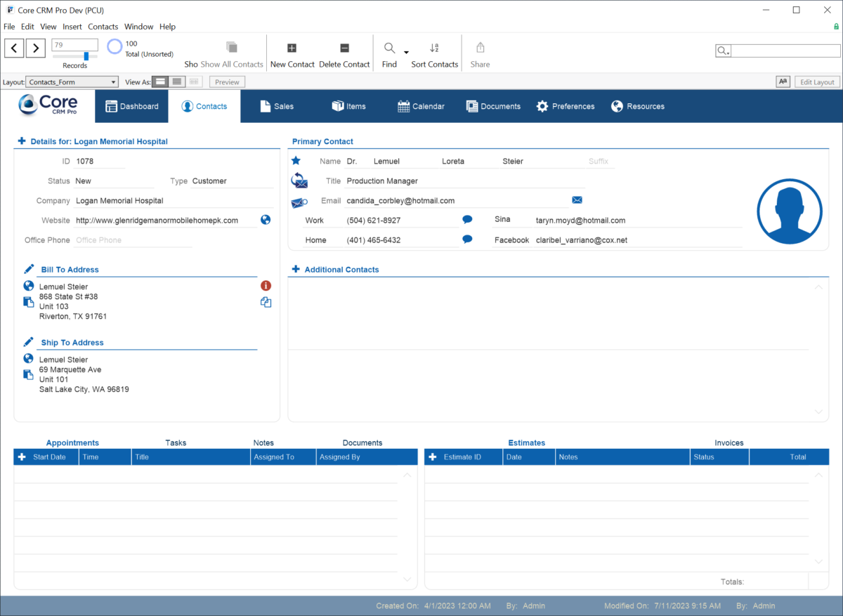Open the Contacts menu in the menu bar

(x=103, y=26)
